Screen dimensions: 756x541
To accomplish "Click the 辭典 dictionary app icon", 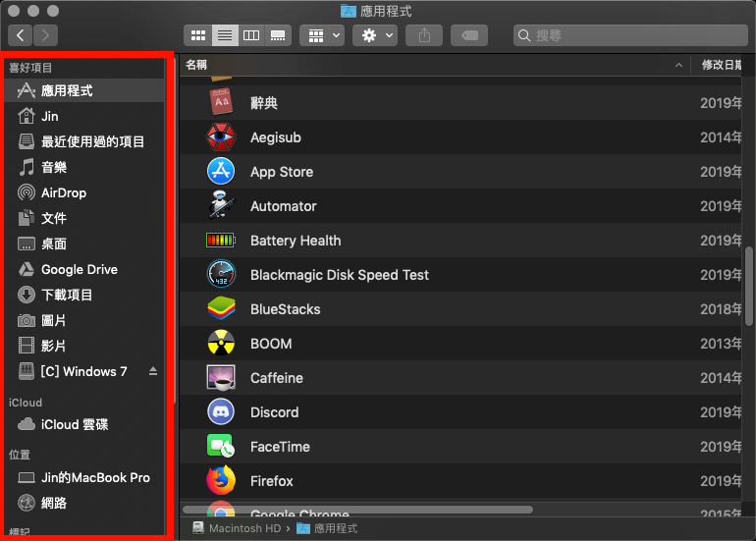I will pyautogui.click(x=221, y=102).
